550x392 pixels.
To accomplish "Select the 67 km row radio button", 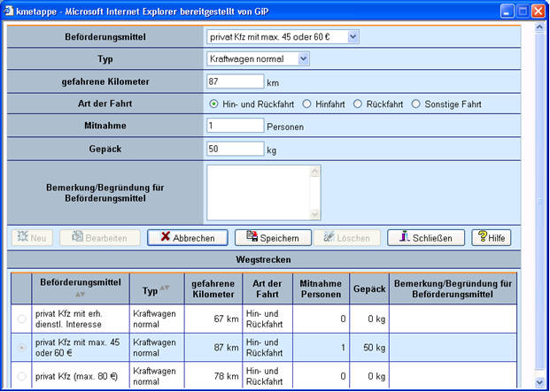I will tap(22, 319).
